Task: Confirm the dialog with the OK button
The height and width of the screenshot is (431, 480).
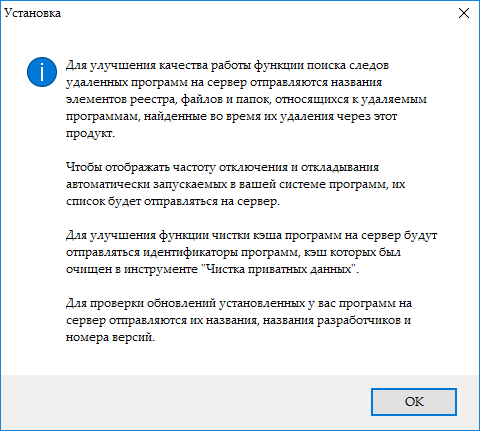Action: click(x=414, y=402)
